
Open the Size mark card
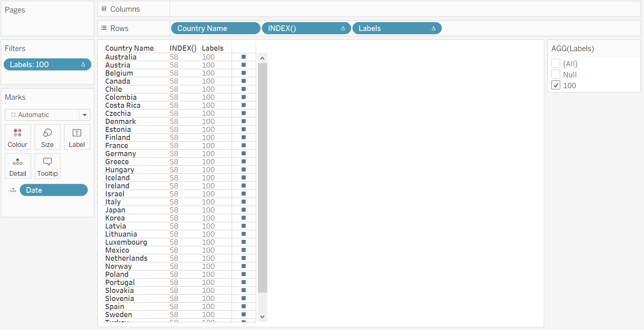click(x=47, y=137)
